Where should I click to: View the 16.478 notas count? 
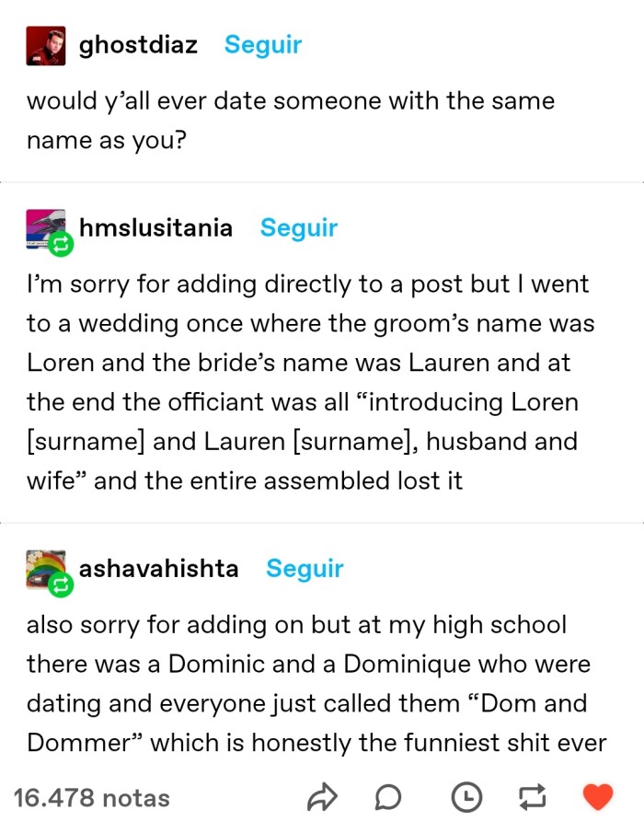click(92, 797)
